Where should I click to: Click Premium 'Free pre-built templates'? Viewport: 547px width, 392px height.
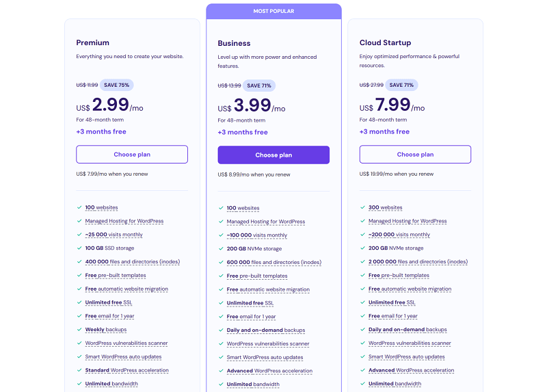116,276
